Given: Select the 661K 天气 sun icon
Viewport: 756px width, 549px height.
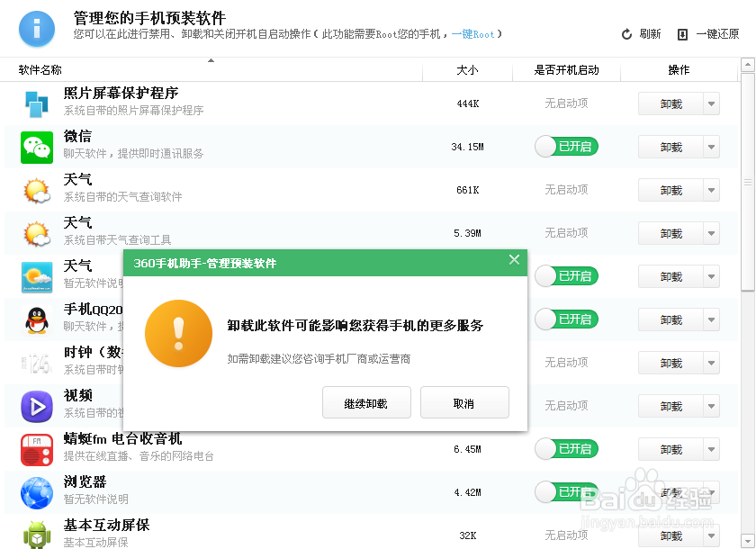Looking at the screenshot, I should pos(37,191).
